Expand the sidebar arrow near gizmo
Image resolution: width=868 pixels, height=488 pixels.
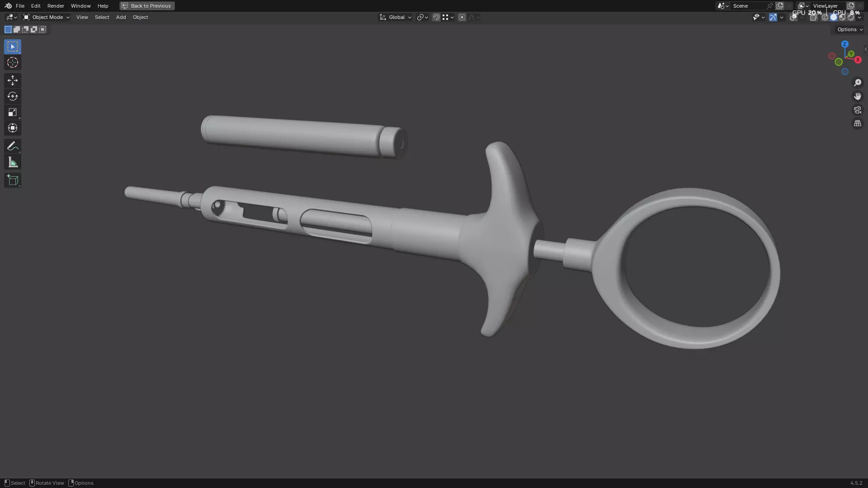pos(865,49)
